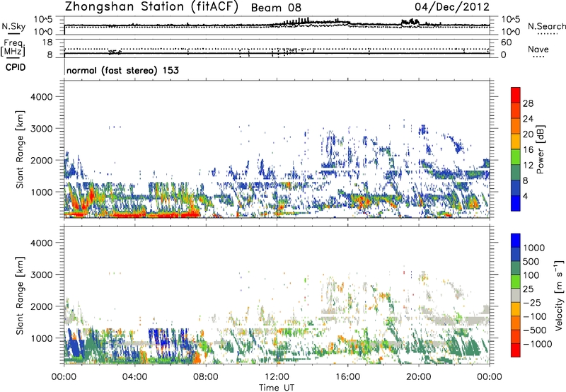Viewport: 566px width, 392px height.
Task: Click the 18 tick on frequency axis
Action: (x=47, y=42)
